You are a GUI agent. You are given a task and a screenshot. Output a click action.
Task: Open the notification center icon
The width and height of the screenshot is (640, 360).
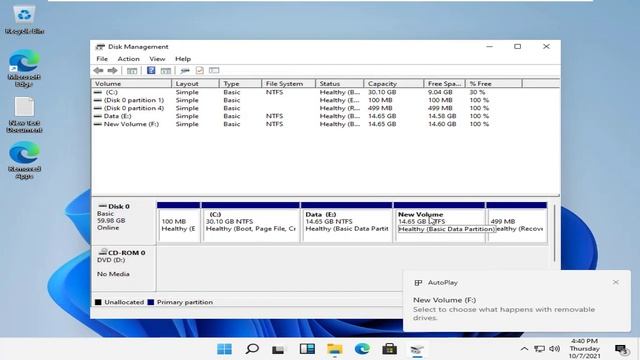(x=621, y=349)
